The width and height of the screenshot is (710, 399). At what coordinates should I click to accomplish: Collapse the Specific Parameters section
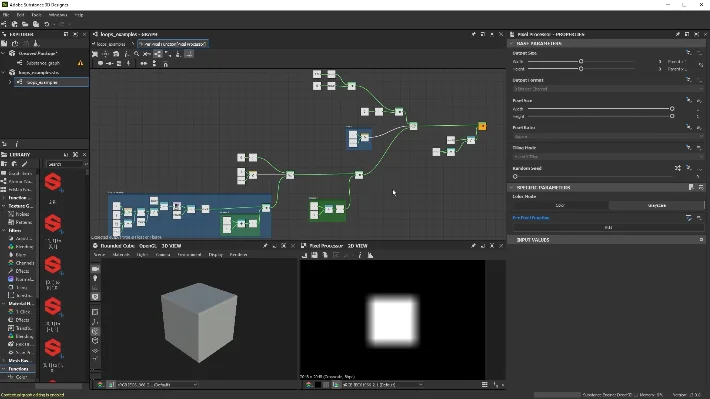(x=512, y=187)
